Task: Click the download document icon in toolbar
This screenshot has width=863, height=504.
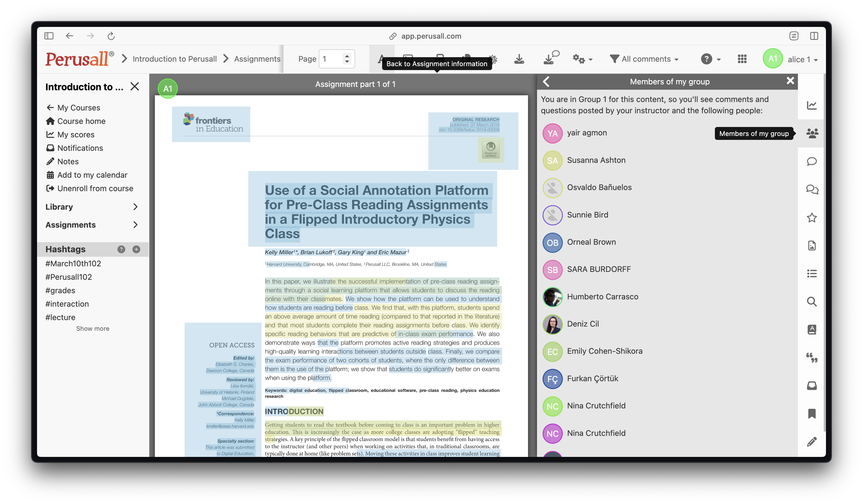Action: (x=519, y=59)
